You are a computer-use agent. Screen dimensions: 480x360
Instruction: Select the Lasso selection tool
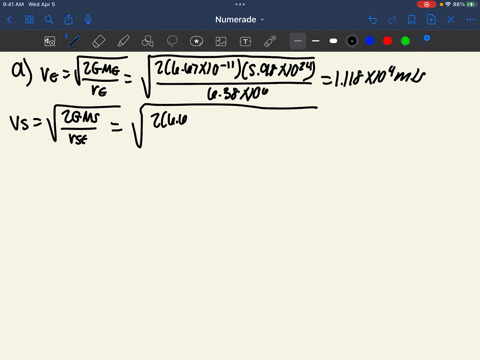(172, 41)
